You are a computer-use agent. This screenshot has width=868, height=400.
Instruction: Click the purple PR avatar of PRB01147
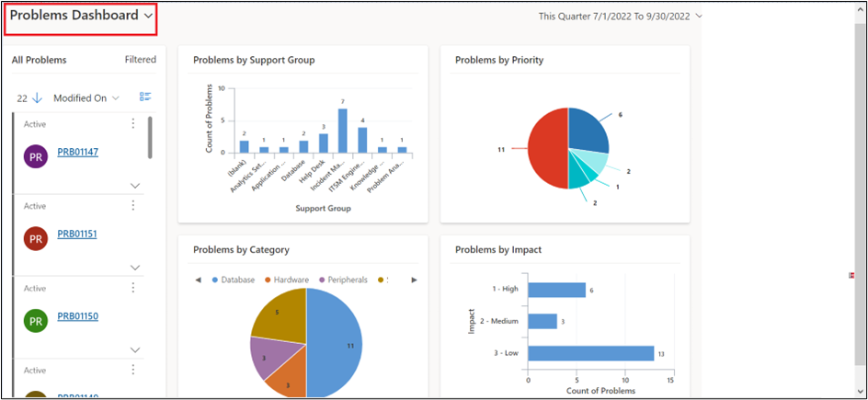pyautogui.click(x=36, y=157)
